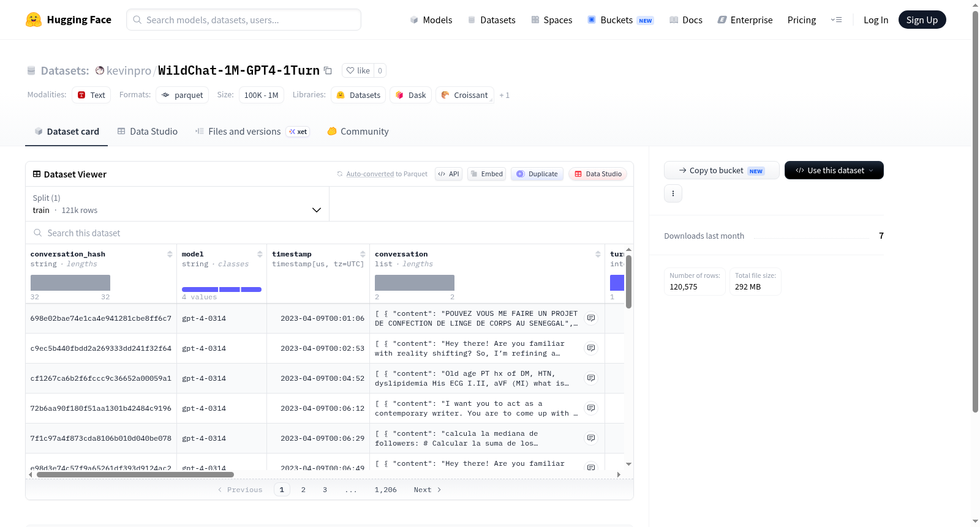
Task: Click the Text modality tag
Action: pos(91,95)
